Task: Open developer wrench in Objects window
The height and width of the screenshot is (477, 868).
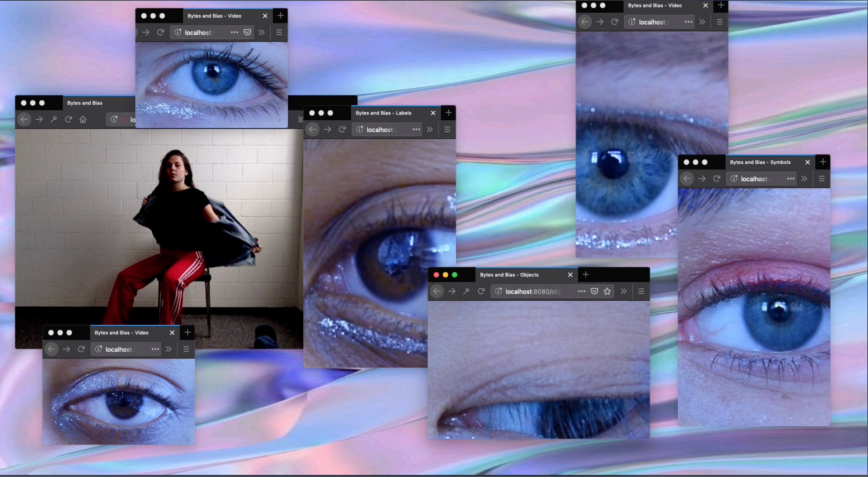Action: (x=466, y=291)
